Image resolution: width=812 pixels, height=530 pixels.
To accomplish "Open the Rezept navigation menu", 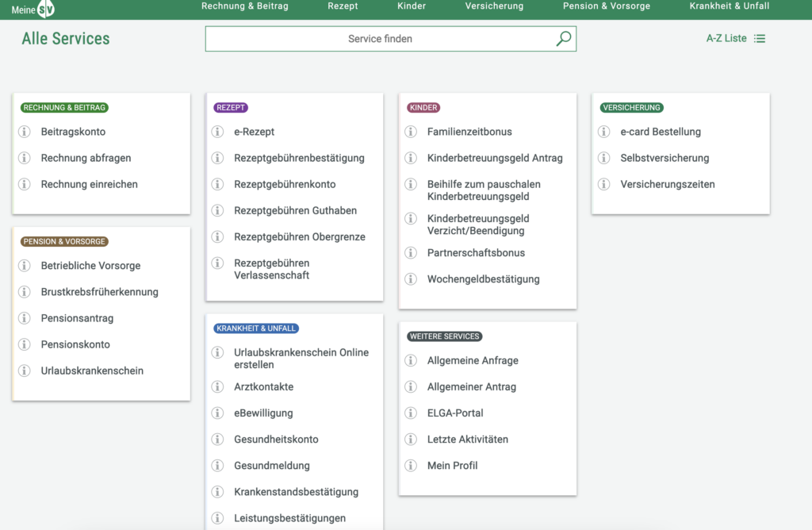I will tap(343, 6).
